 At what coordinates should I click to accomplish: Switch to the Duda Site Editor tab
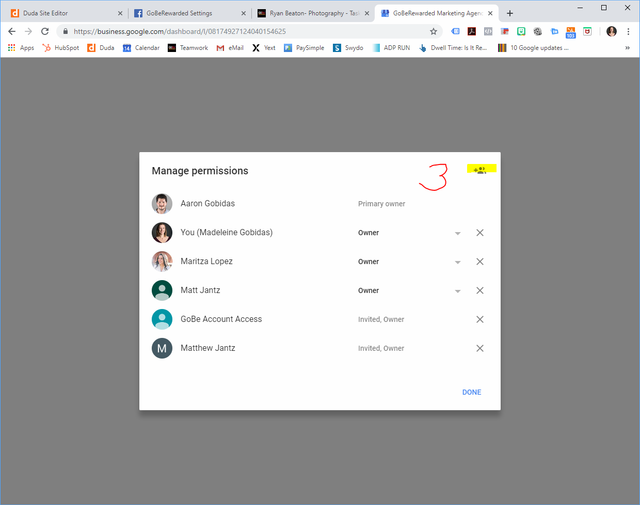coord(60,13)
